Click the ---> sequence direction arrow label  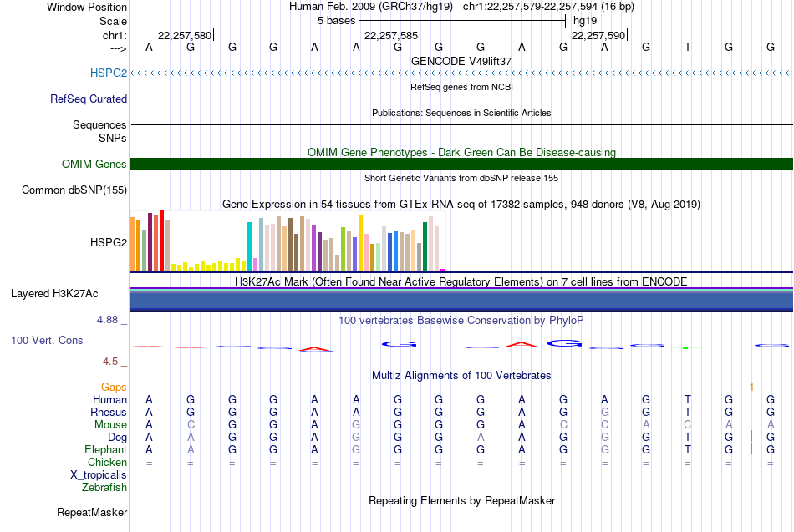coord(119,48)
